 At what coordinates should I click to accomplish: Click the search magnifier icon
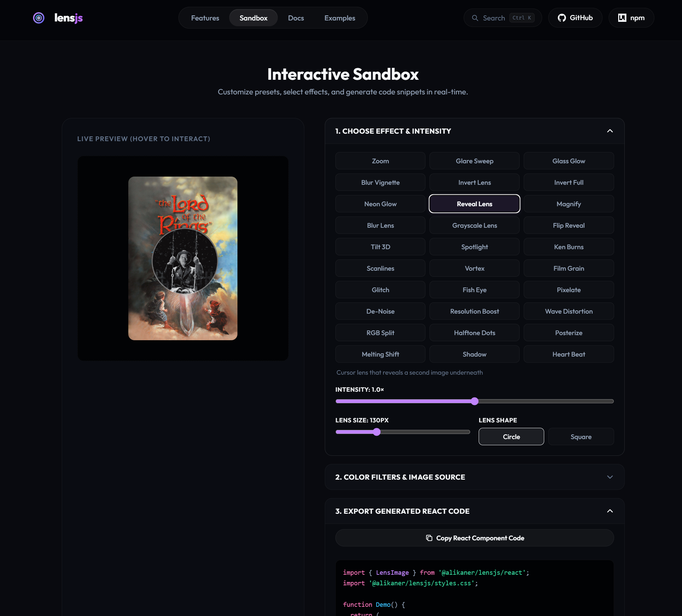pos(475,18)
